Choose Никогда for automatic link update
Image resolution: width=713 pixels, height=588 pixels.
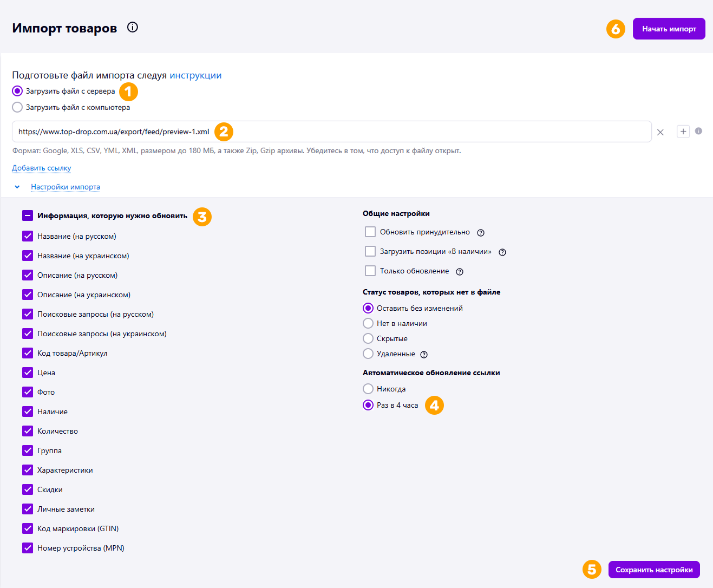tap(368, 389)
